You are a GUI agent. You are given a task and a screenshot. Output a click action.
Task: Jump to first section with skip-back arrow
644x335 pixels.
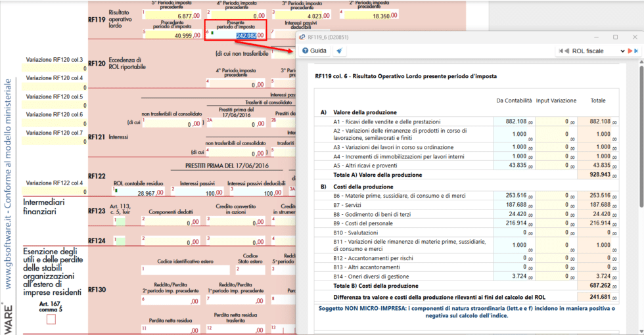click(x=561, y=51)
